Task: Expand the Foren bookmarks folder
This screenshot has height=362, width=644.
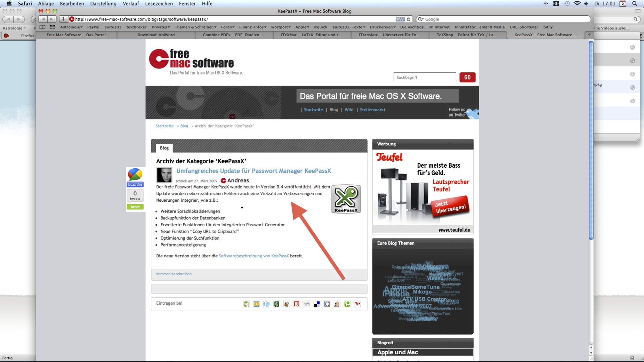Action: tap(228, 27)
